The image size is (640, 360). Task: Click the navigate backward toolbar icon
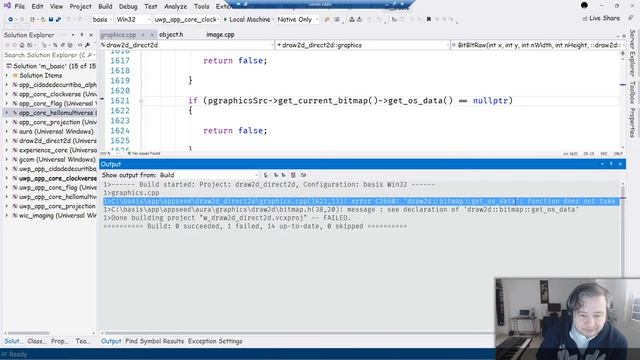[x=10, y=19]
